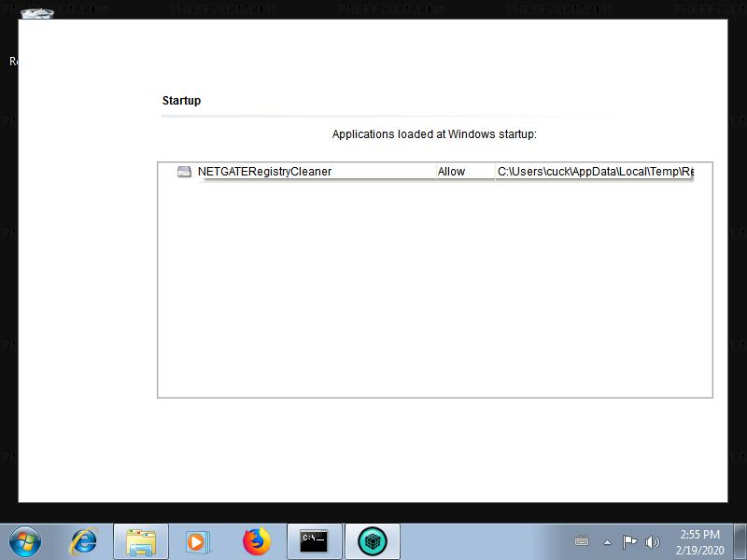Screen dimensions: 747x560
Task: Open the Windows Start menu
Action: click(25, 542)
